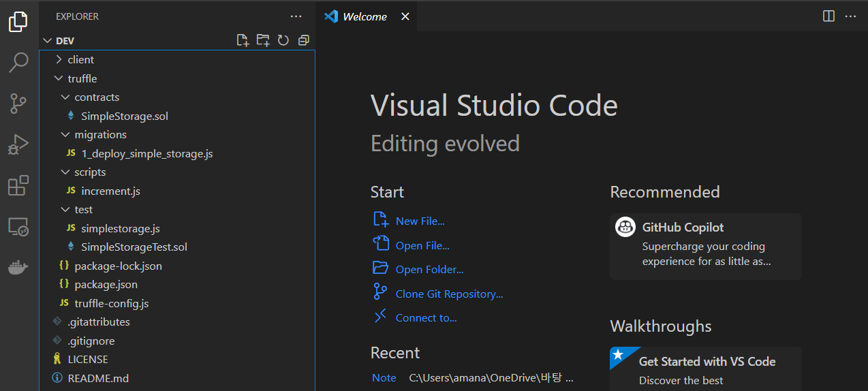
Task: Open .gitignore file
Action: click(x=177, y=341)
